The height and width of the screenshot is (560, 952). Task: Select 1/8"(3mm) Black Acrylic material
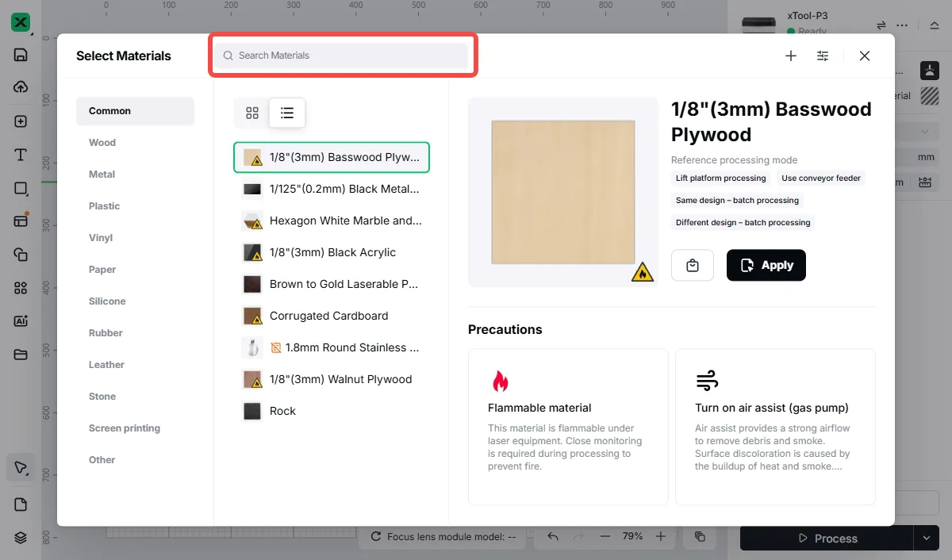click(332, 252)
